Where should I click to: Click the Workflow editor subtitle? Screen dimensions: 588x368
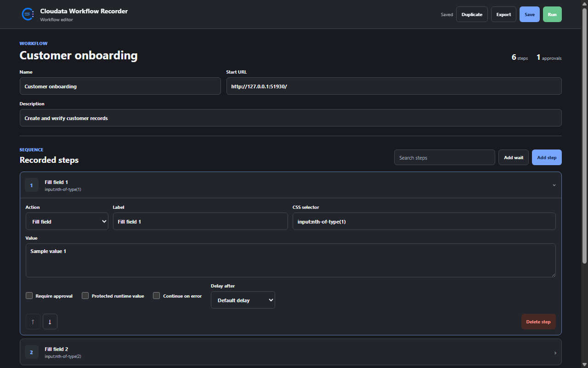coord(57,20)
